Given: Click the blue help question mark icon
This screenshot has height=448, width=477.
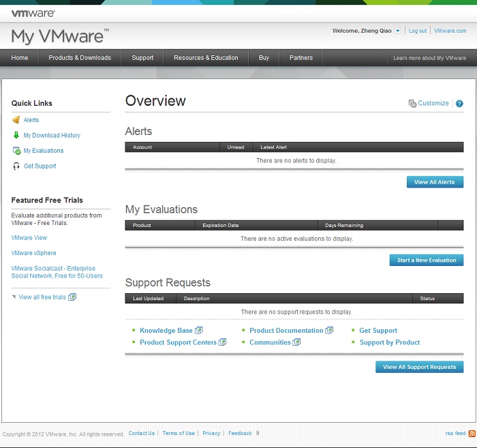Looking at the screenshot, I should click(x=459, y=104).
